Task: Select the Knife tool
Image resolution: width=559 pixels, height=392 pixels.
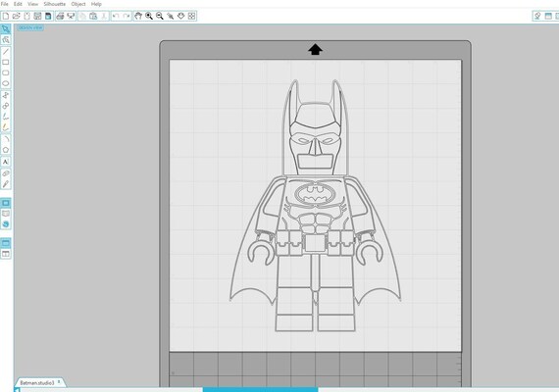Action: [6, 184]
